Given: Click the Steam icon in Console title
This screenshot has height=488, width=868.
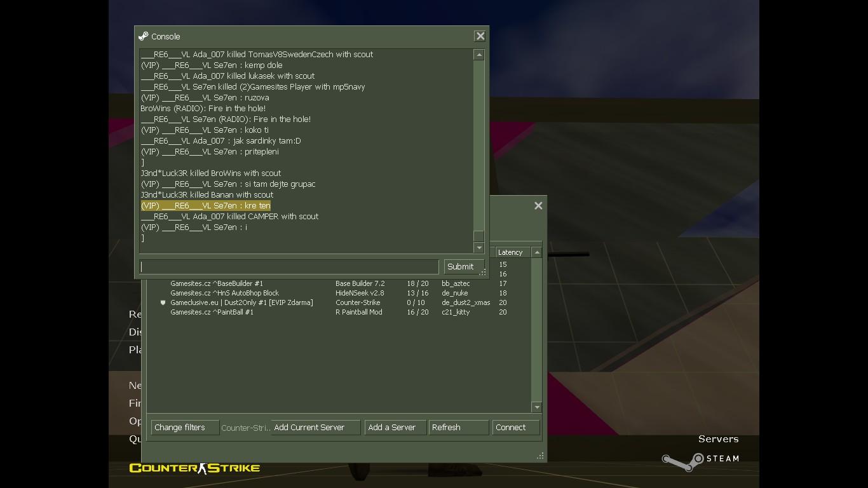Looking at the screenshot, I should [x=144, y=36].
